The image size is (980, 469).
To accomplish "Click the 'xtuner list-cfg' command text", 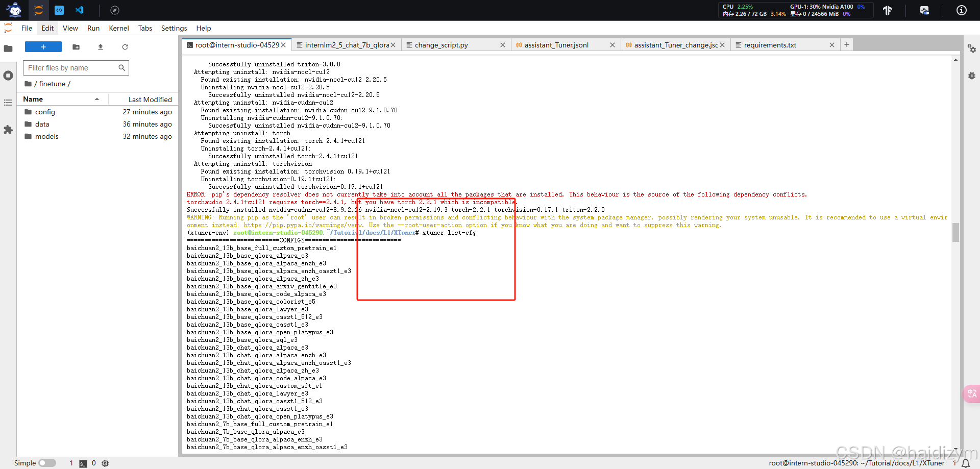I will tap(449, 233).
